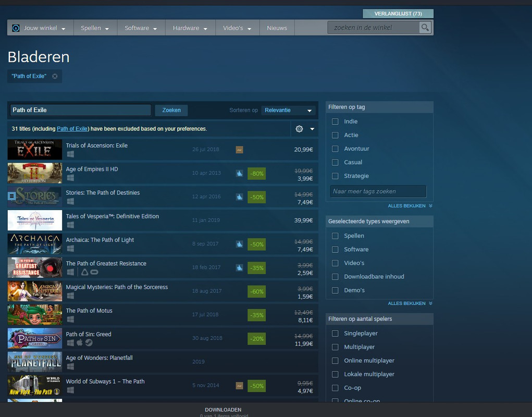
Task: Click SteamOS icon under Path of Sin: Greed
Action: [x=89, y=342]
